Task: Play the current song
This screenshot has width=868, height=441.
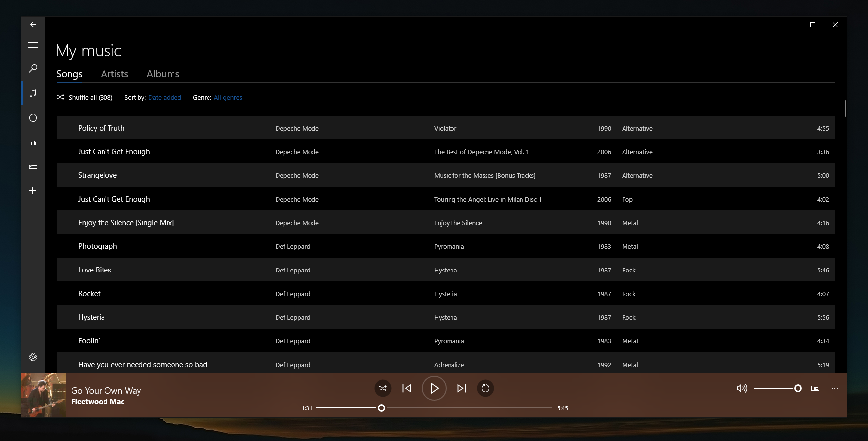Action: pyautogui.click(x=434, y=388)
